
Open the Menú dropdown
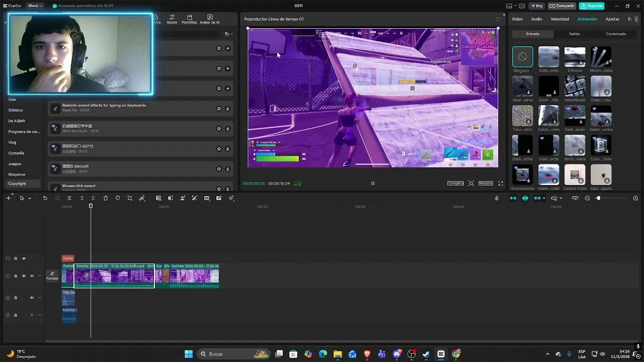pyautogui.click(x=35, y=6)
